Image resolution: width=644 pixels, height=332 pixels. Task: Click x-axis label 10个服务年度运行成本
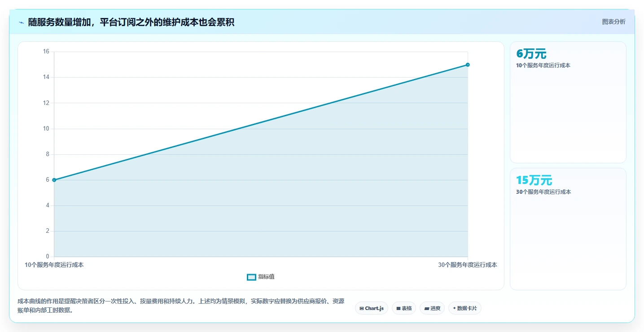[54, 265]
